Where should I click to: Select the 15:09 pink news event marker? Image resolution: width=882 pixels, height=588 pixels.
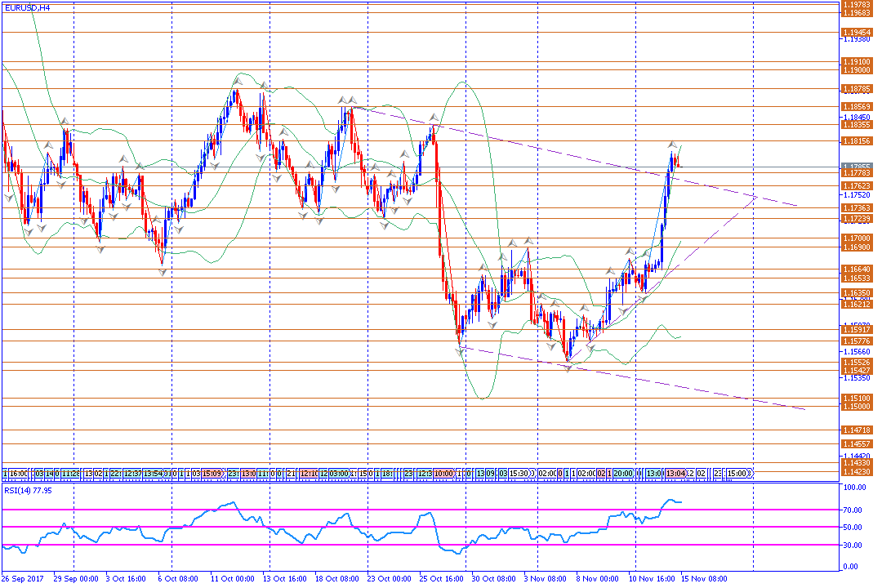[214, 473]
